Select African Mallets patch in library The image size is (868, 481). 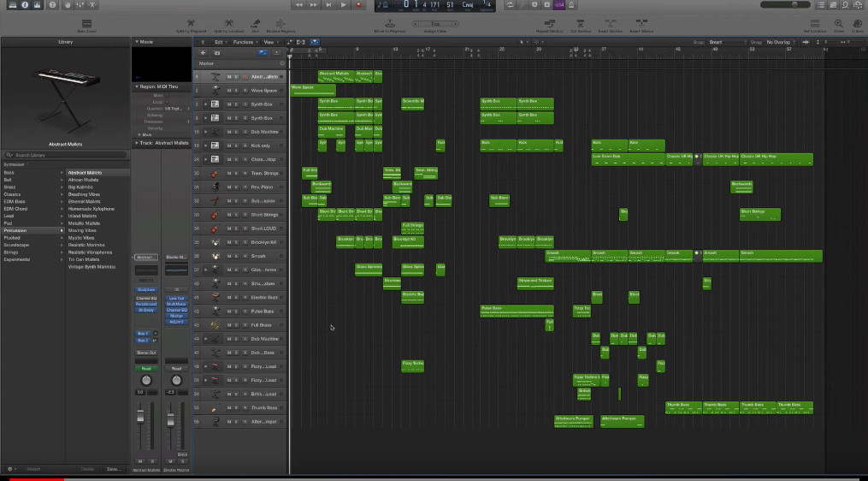pyautogui.click(x=84, y=181)
